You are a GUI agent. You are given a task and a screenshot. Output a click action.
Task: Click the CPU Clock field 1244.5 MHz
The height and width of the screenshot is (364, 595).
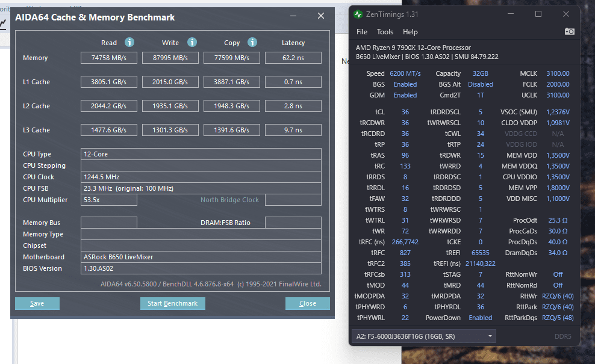coord(201,177)
